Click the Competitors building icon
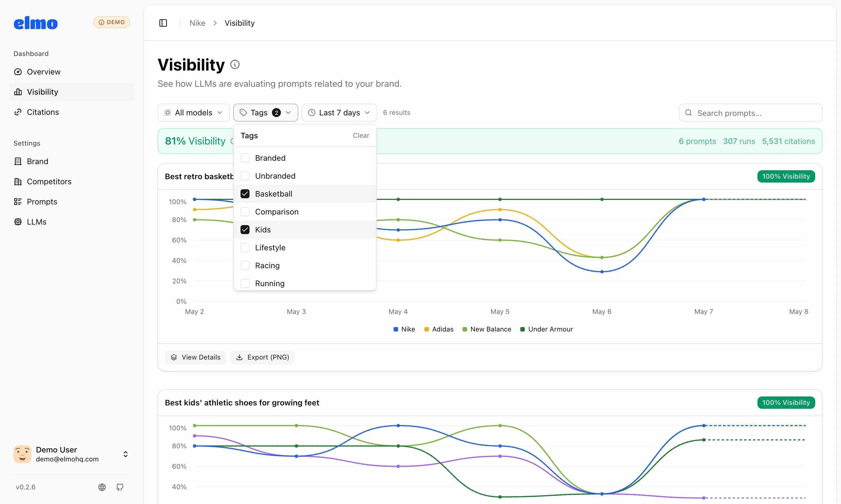Viewport: 841px width, 504px height. coord(18,181)
